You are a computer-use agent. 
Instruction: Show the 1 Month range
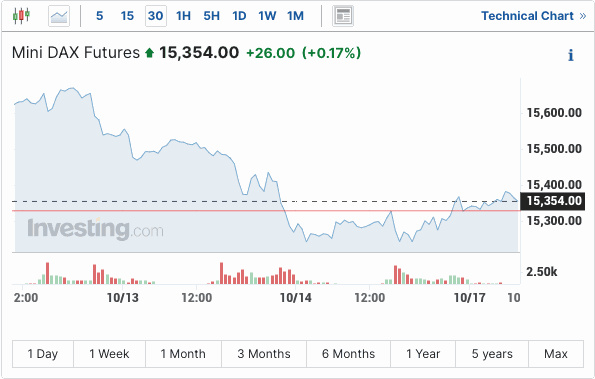183,354
